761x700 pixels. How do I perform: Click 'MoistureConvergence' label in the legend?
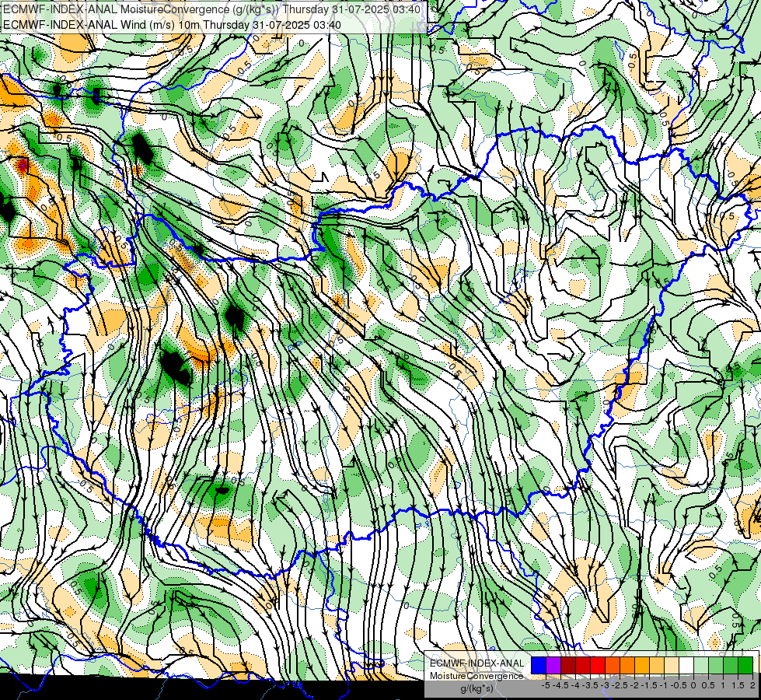[x=476, y=676]
